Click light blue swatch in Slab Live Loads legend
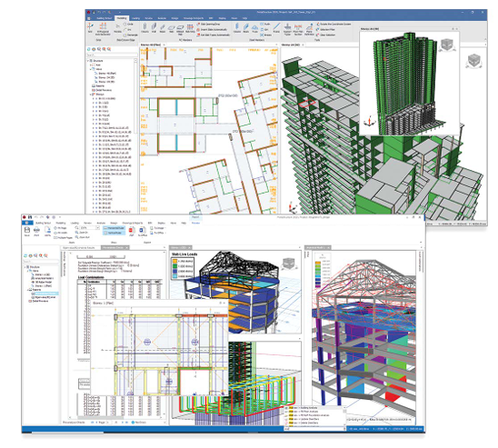The height and width of the screenshot is (448, 498). (x=174, y=276)
